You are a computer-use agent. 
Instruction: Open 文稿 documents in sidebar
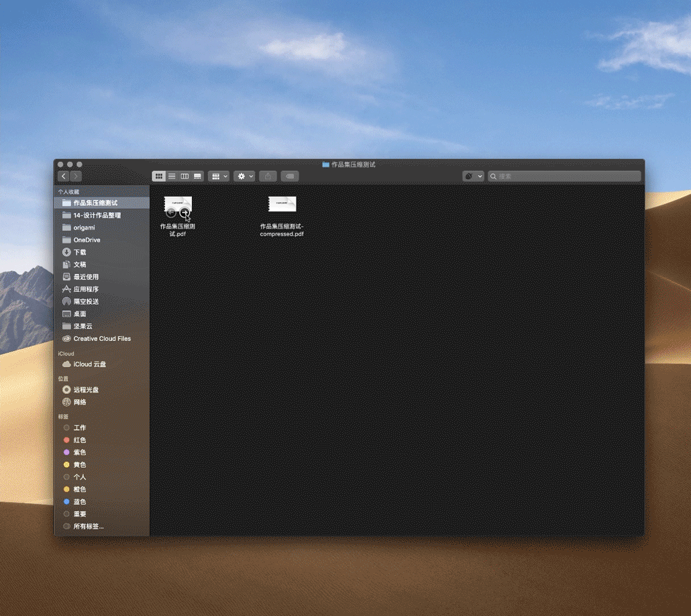tap(102, 264)
